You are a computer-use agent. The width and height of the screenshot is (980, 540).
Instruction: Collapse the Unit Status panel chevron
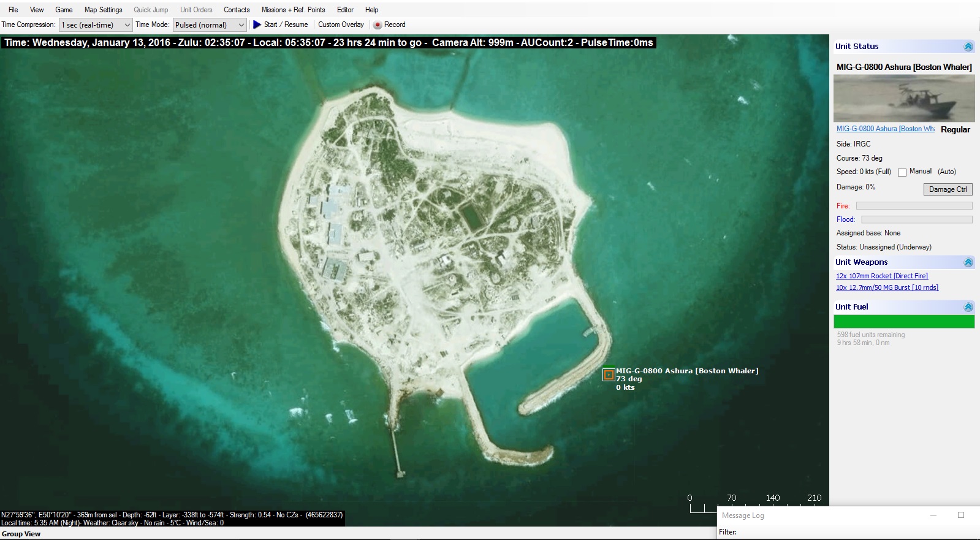click(968, 47)
